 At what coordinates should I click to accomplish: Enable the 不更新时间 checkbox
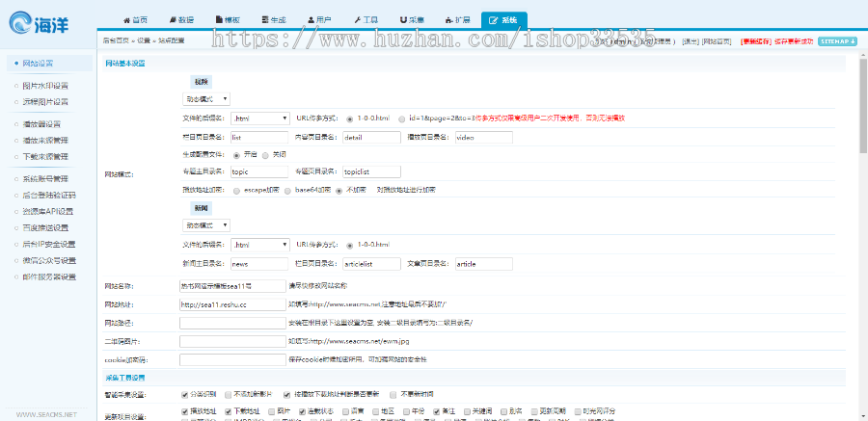pyautogui.click(x=393, y=395)
